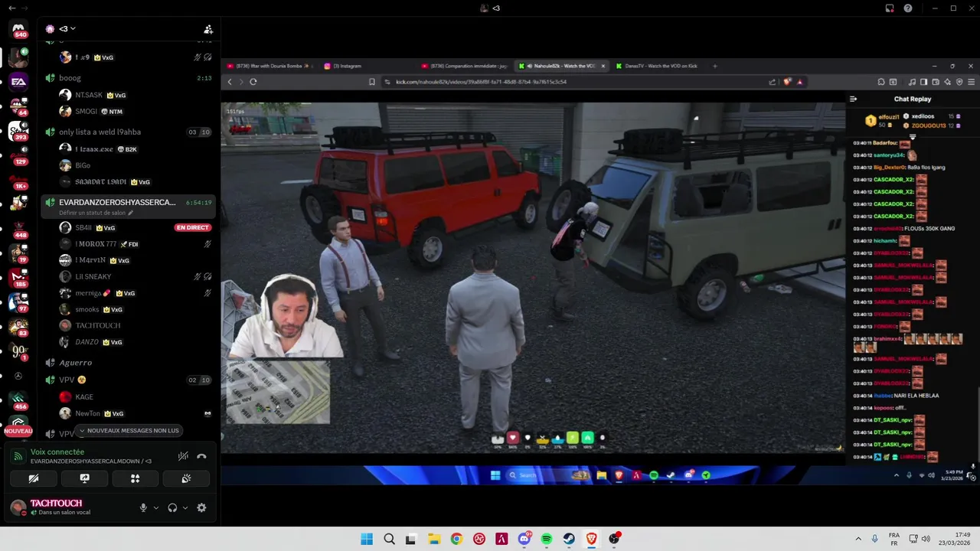Image resolution: width=980 pixels, height=551 pixels.
Task: Show hidden system tray icons
Action: click(857, 539)
